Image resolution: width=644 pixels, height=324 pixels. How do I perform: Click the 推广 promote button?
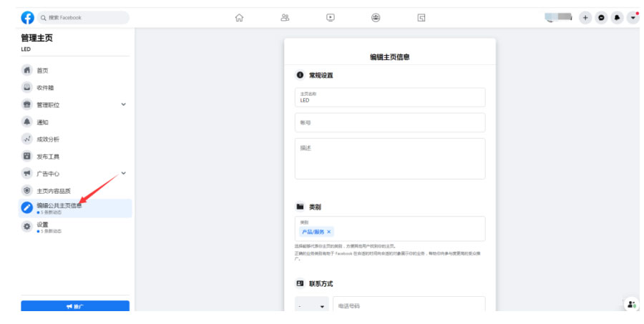pos(75,306)
